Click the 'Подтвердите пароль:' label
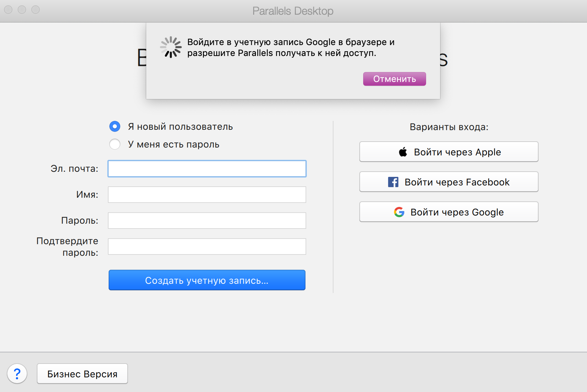 coord(67,247)
